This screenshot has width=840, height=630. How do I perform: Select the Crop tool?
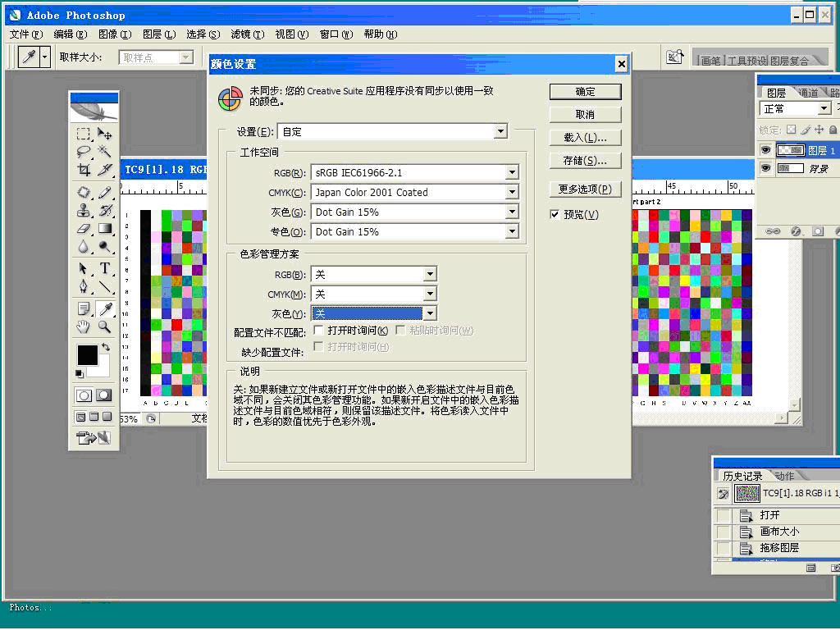[x=83, y=170]
